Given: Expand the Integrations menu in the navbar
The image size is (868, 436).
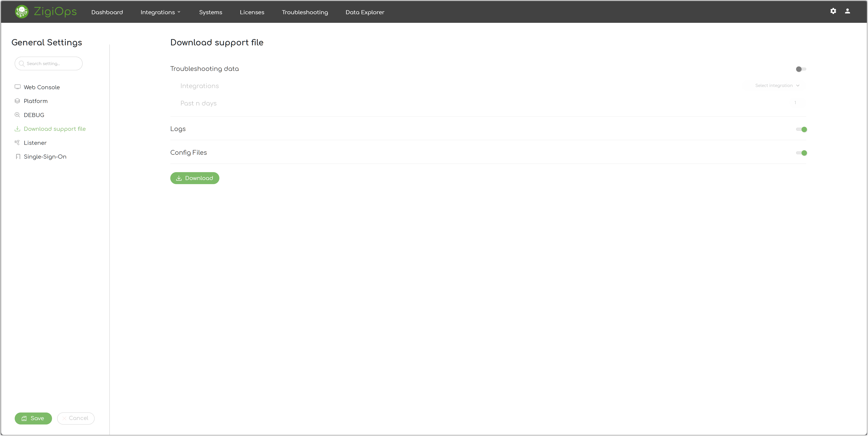Looking at the screenshot, I should coord(160,12).
